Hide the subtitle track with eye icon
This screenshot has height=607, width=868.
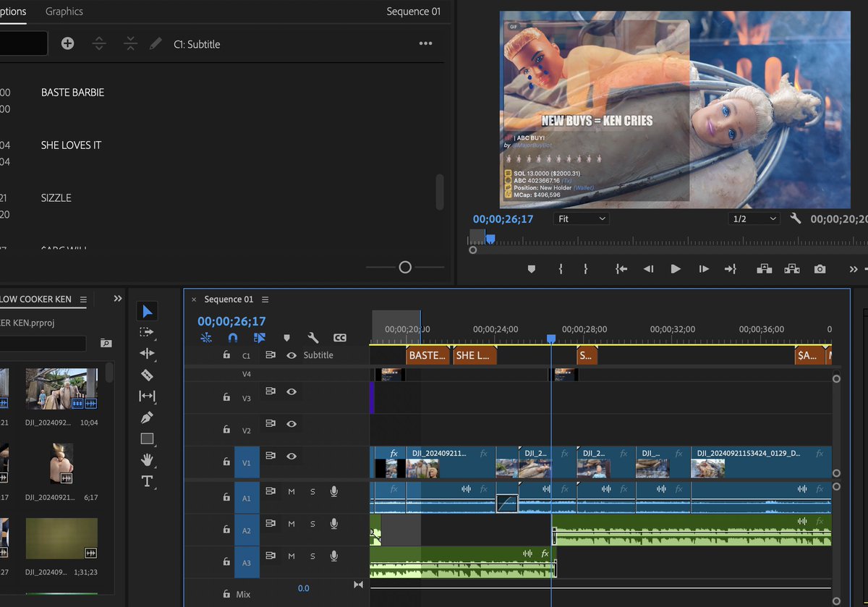(292, 355)
